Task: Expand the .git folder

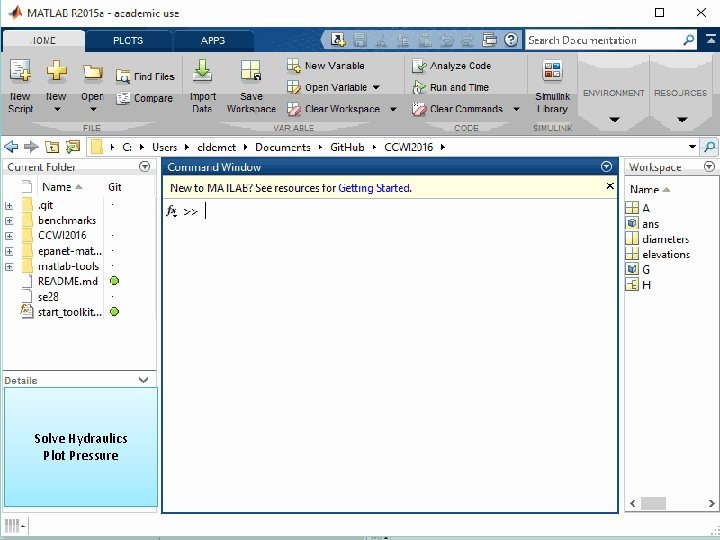Action: click(x=9, y=206)
